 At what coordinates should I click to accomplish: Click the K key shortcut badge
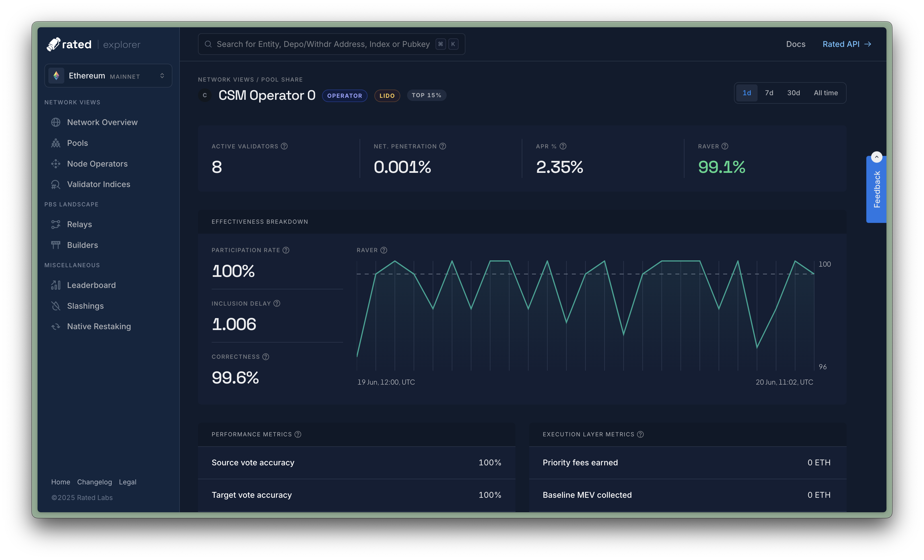(453, 44)
